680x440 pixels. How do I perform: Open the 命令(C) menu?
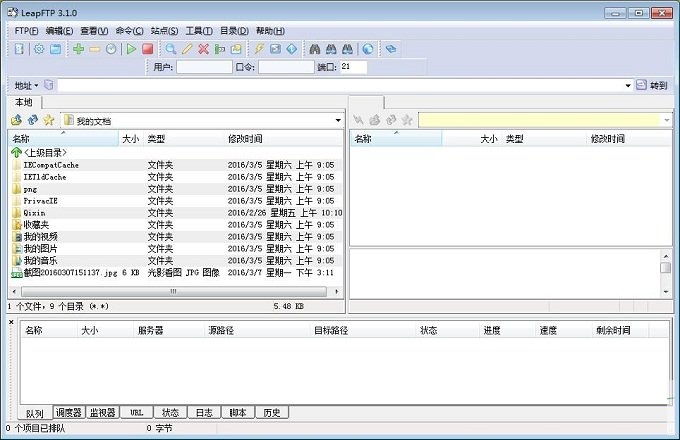click(129, 31)
